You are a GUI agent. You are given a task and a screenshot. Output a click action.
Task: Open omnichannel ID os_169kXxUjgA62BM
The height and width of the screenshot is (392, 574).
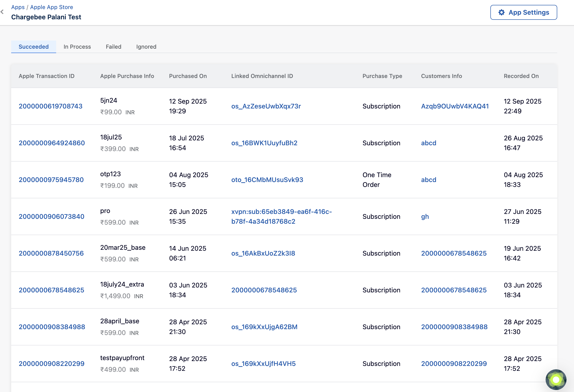264,327
